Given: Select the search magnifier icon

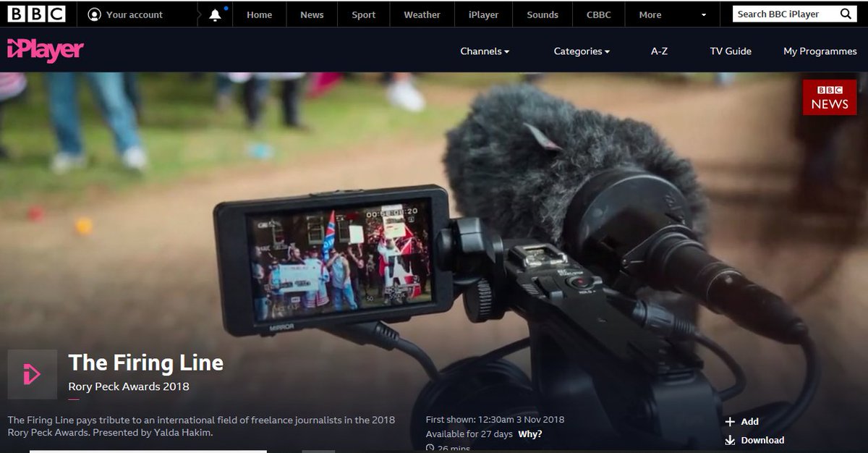Looking at the screenshot, I should coord(846,13).
